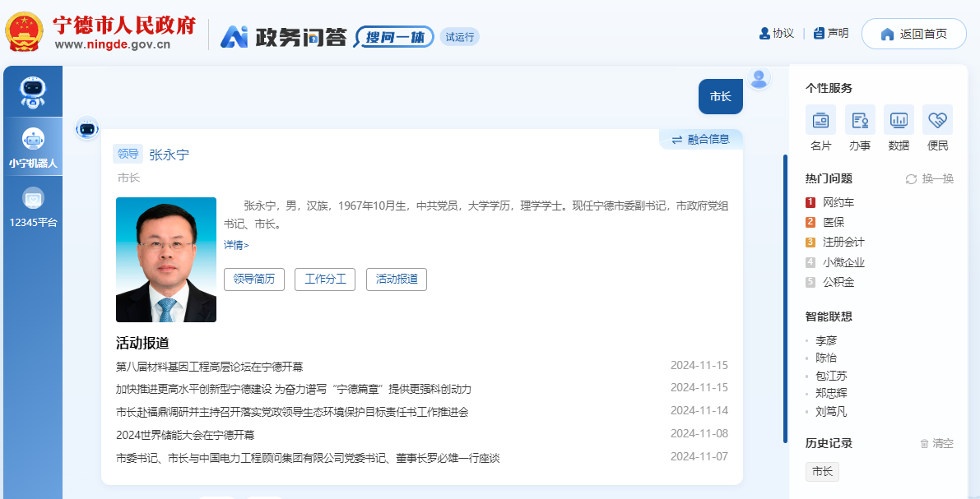Click the 试运行 badge
Image resolution: width=980 pixels, height=499 pixels.
(x=459, y=37)
